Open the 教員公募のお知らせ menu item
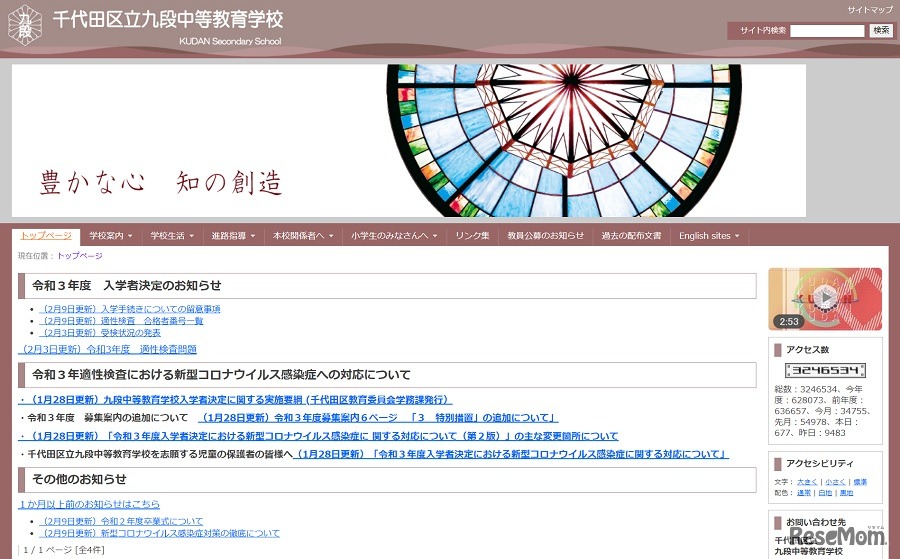 click(545, 236)
